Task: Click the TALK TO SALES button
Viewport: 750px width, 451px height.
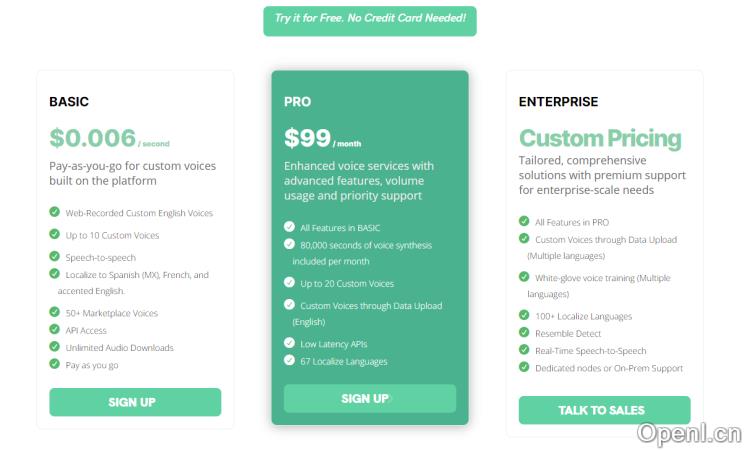Action: (604, 410)
